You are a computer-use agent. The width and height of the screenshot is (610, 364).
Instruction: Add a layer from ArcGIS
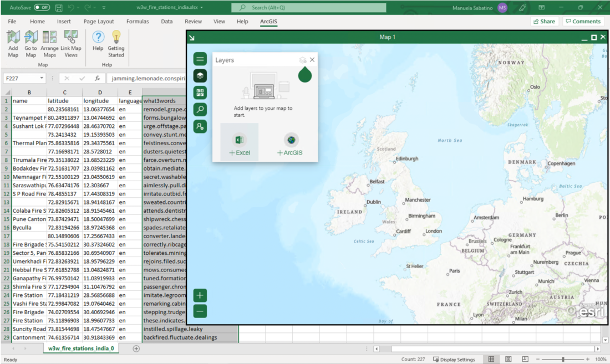(290, 145)
